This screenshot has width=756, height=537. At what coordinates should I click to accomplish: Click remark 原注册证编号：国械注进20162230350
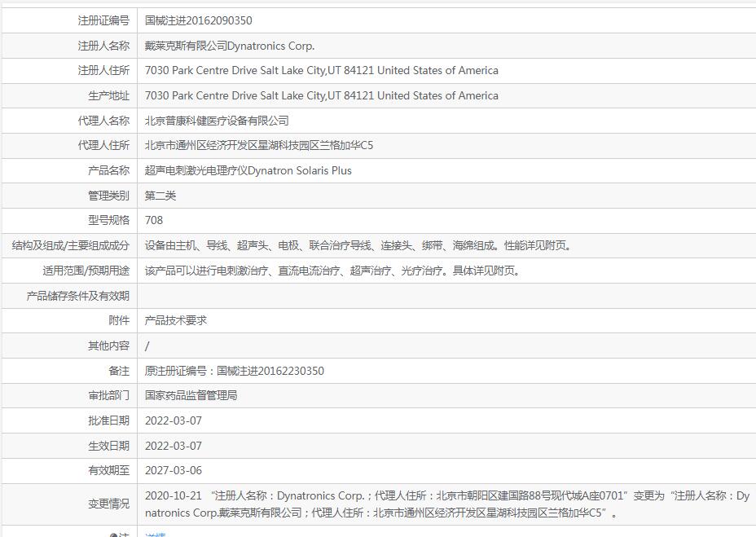tap(235, 371)
